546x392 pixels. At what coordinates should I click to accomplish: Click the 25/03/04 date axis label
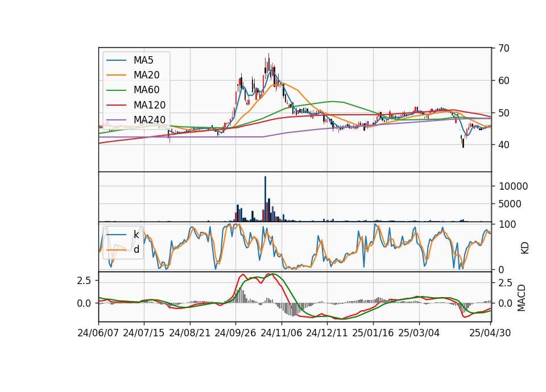pos(419,333)
